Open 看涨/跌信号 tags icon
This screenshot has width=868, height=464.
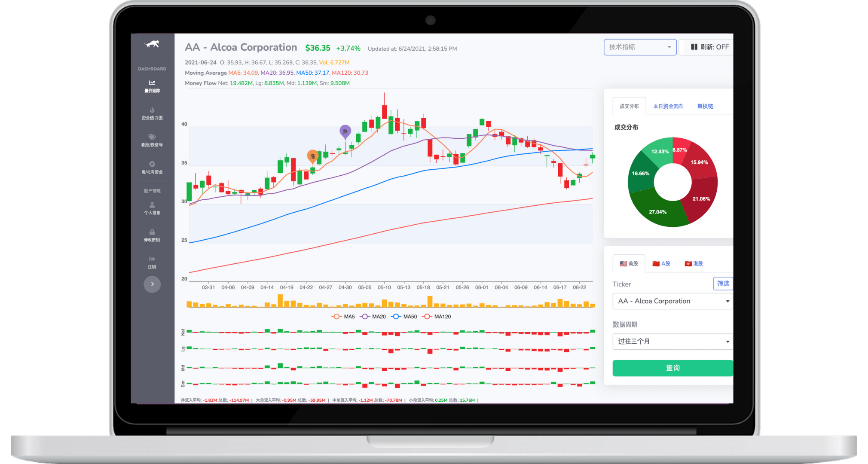click(x=152, y=137)
